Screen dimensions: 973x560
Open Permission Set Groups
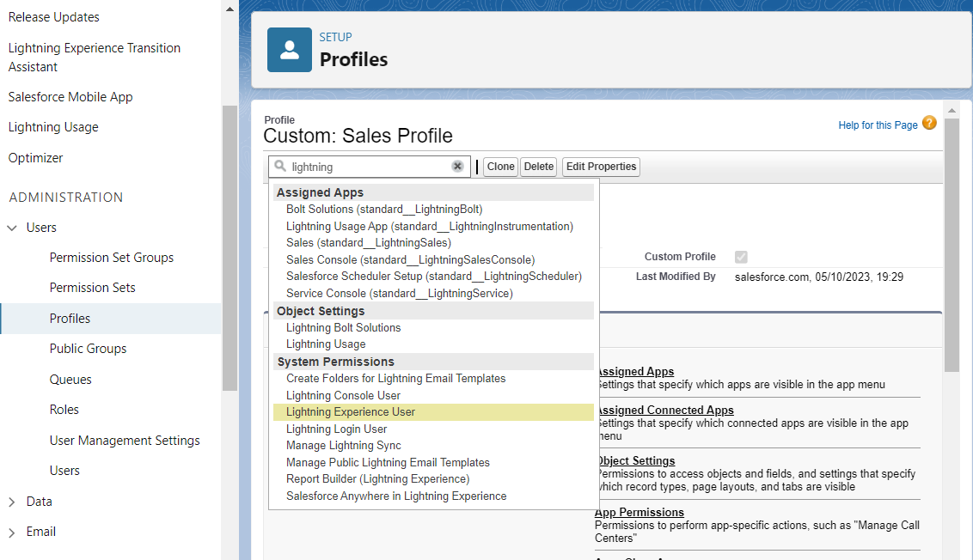[112, 258]
